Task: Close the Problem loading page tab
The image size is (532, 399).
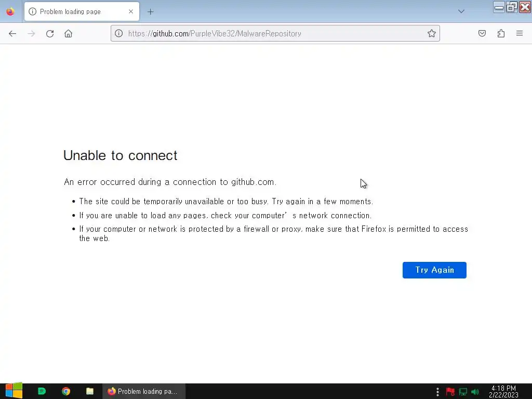Action: [131, 11]
